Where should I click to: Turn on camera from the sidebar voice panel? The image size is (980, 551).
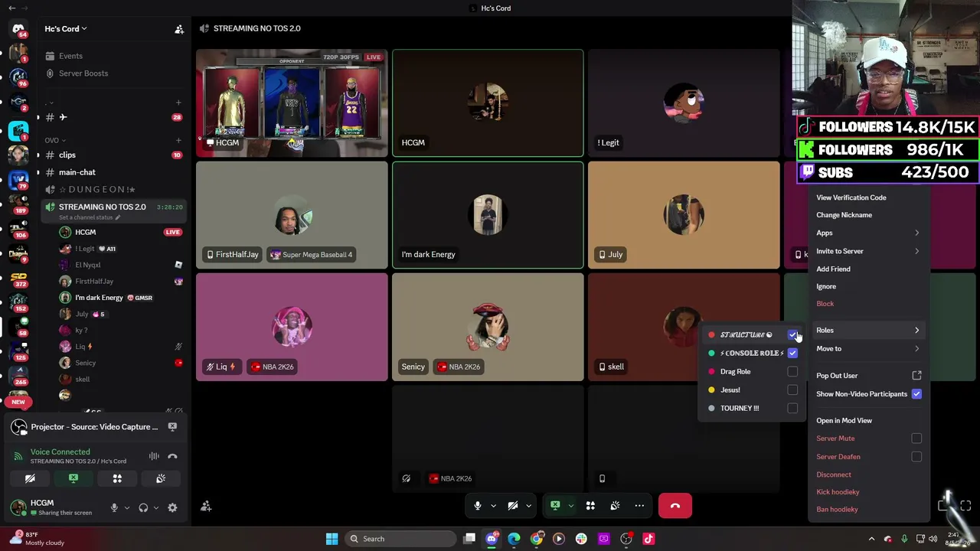pos(30,478)
